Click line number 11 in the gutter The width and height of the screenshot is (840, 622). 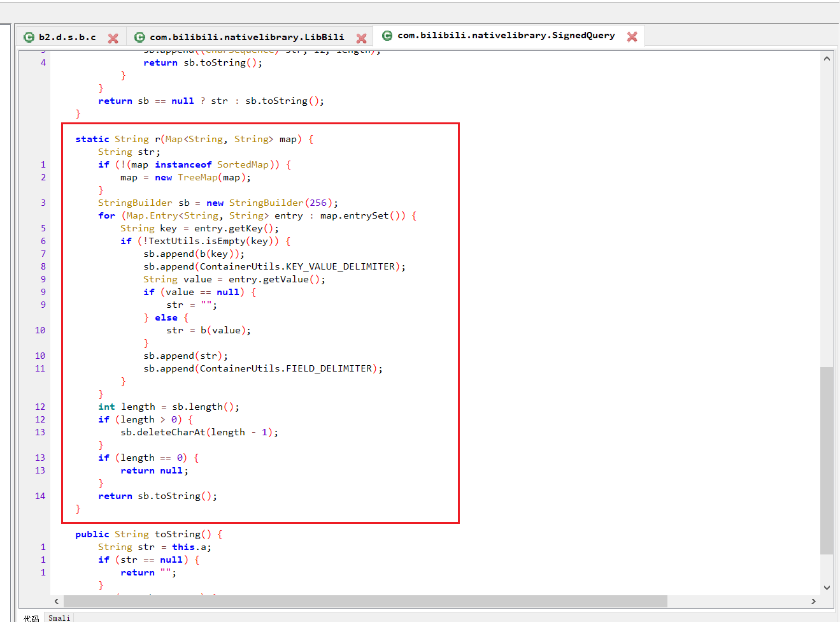click(x=40, y=368)
